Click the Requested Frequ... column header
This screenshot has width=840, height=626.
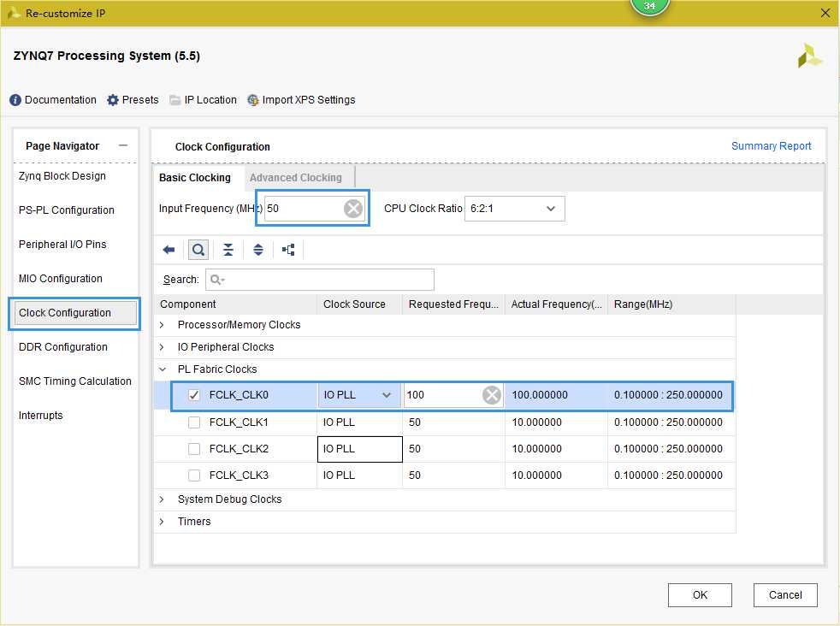[453, 304]
